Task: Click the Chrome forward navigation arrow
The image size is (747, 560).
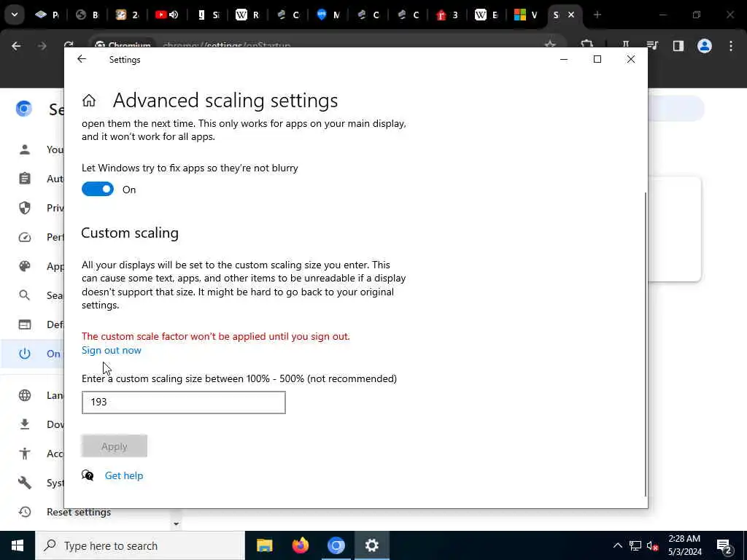Action: (x=42, y=46)
